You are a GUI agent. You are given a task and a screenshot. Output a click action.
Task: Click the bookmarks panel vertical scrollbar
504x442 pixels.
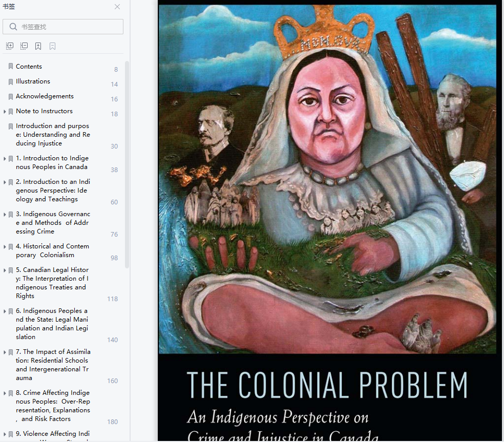(x=127, y=164)
